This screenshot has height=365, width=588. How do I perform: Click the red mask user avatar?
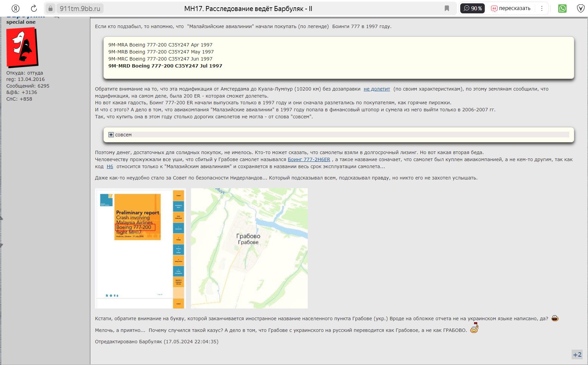[22, 47]
